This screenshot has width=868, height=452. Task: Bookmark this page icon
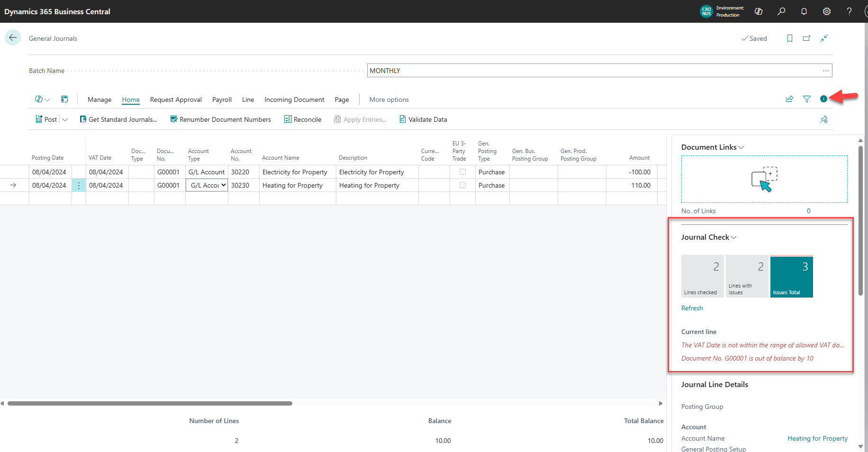tap(790, 38)
